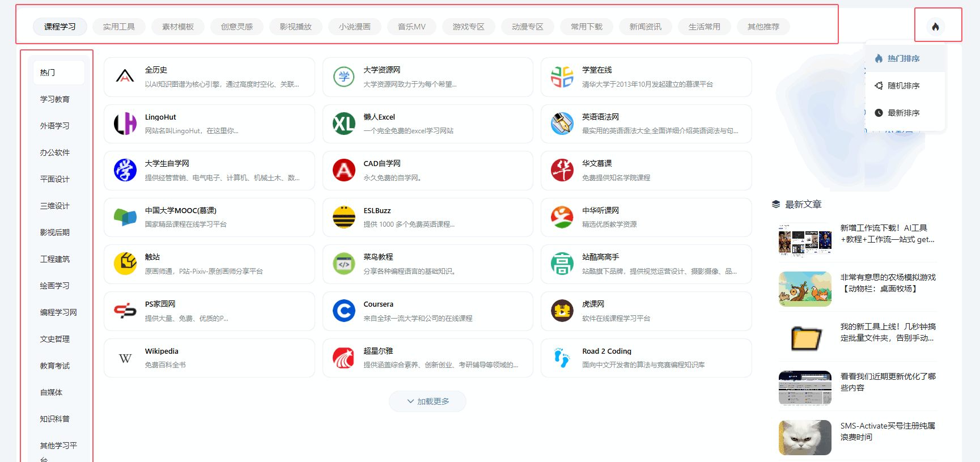The height and width of the screenshot is (462, 980).
Task: Open the 全历史 site logo icon
Action: click(x=125, y=77)
